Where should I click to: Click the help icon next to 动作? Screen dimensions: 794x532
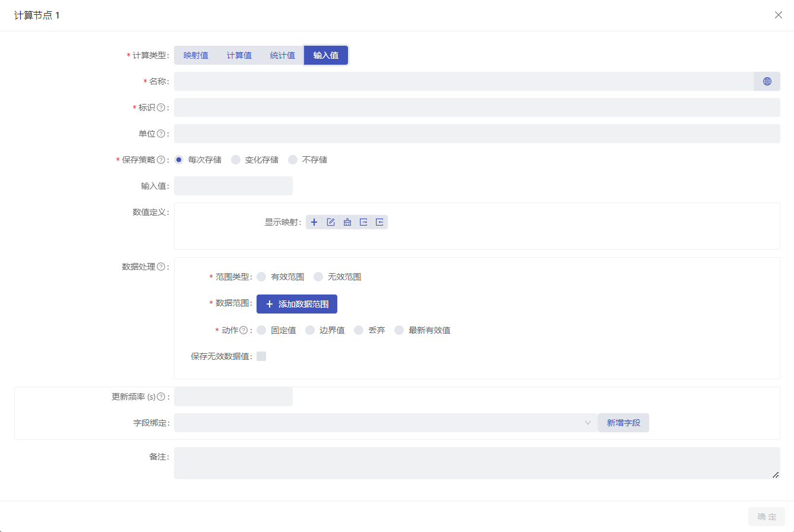pyautogui.click(x=243, y=330)
